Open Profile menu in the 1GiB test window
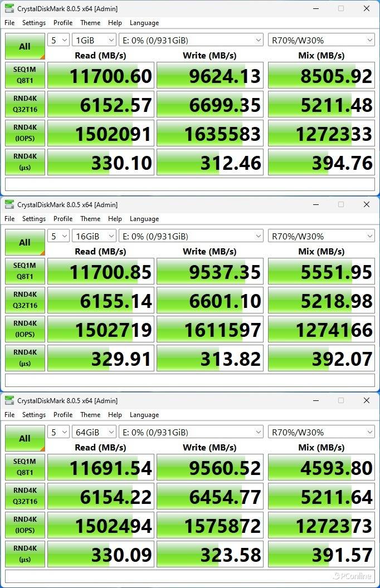The height and width of the screenshot is (588, 380). coord(62,22)
